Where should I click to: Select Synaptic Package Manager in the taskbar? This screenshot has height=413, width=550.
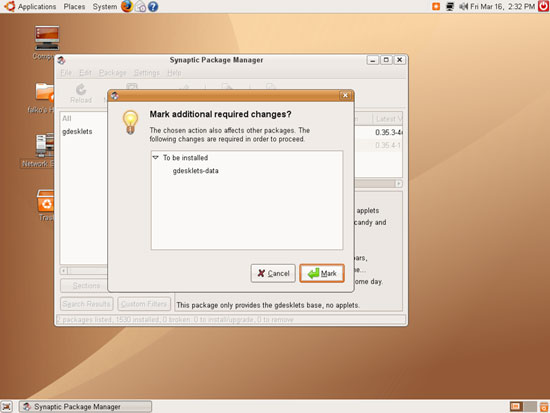[x=86, y=407]
